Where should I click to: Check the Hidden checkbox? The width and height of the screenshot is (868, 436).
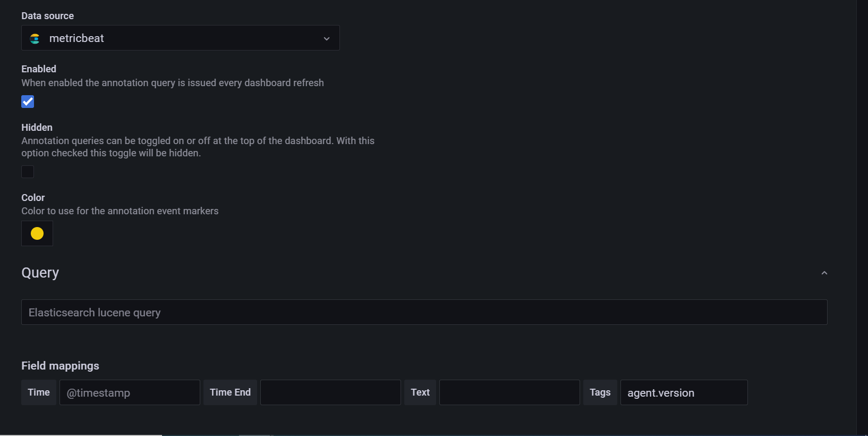(27, 171)
